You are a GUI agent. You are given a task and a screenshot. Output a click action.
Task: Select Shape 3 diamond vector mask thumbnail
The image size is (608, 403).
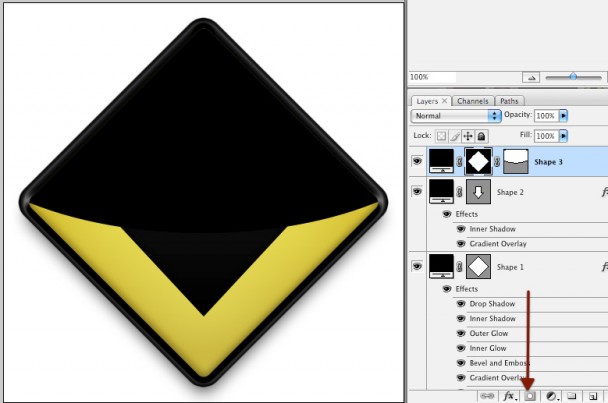478,161
